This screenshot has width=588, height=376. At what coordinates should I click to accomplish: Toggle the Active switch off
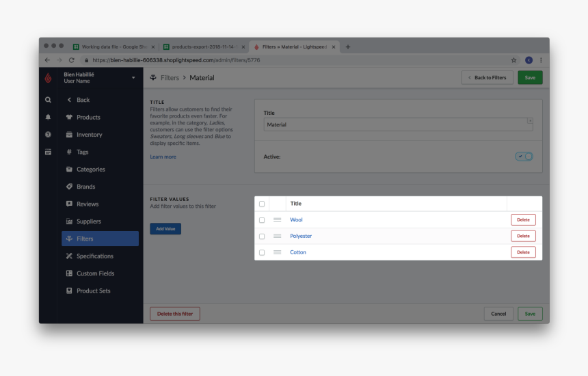pos(524,157)
